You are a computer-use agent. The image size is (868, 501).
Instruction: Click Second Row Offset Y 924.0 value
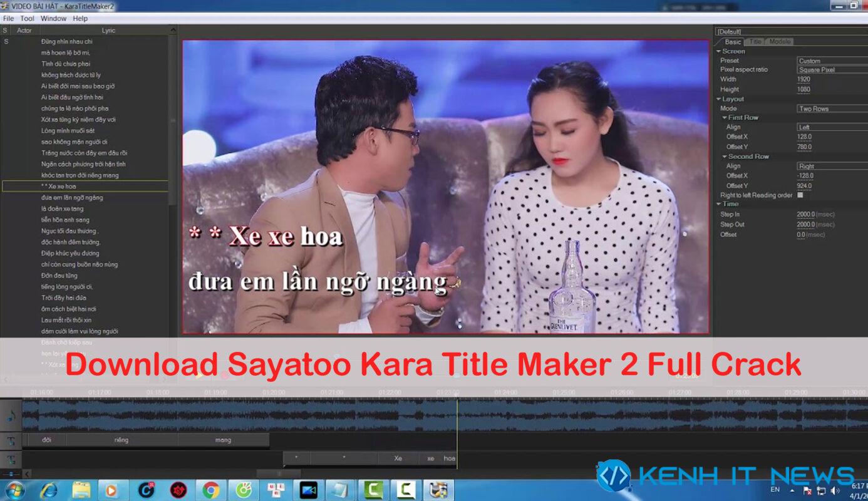[x=804, y=186]
